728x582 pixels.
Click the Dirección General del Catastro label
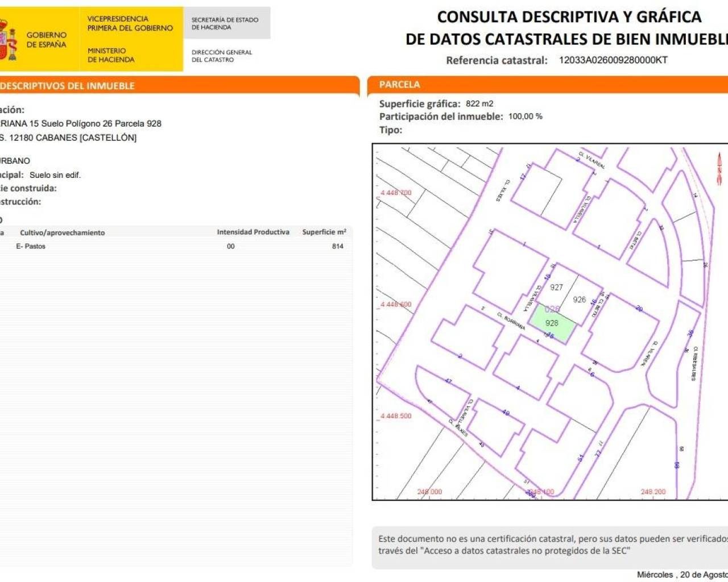coord(221,56)
